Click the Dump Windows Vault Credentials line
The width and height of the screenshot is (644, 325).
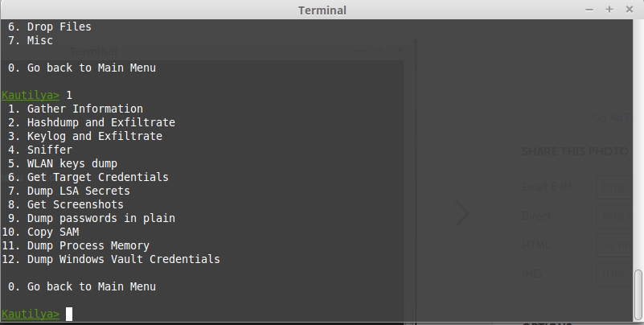111,259
